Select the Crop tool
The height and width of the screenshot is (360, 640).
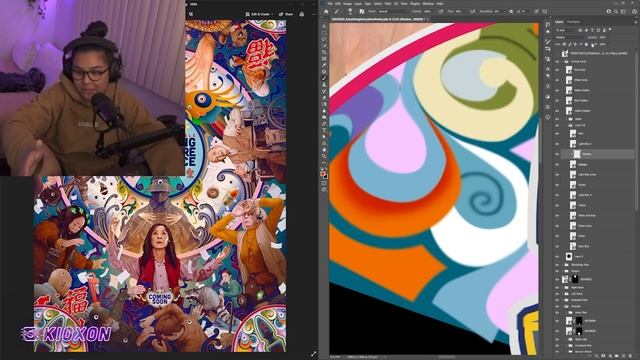(x=324, y=52)
